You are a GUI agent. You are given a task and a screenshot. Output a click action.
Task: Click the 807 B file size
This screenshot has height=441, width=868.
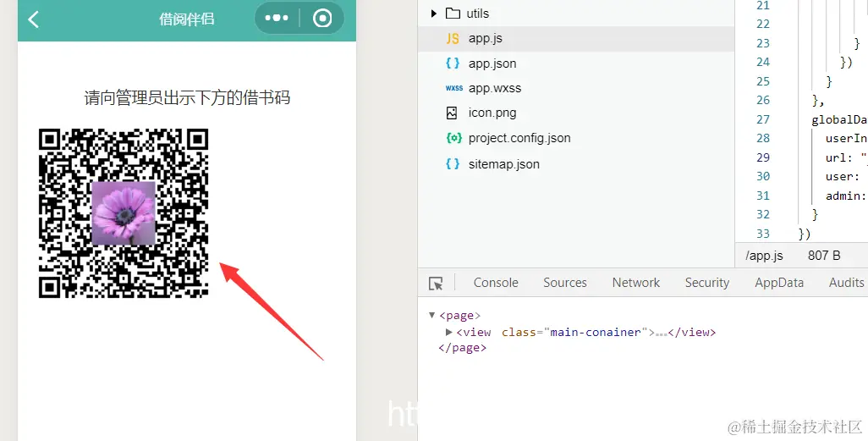click(x=824, y=256)
